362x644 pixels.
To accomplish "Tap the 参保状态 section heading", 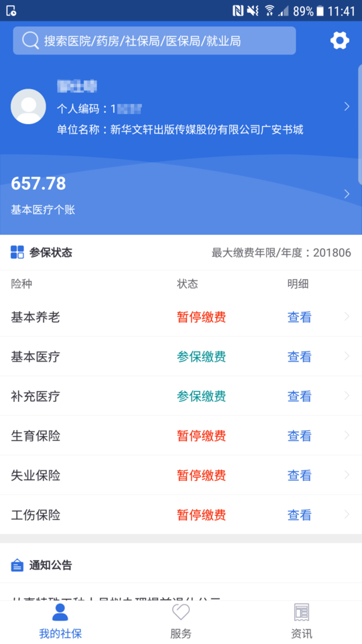I will tap(50, 253).
